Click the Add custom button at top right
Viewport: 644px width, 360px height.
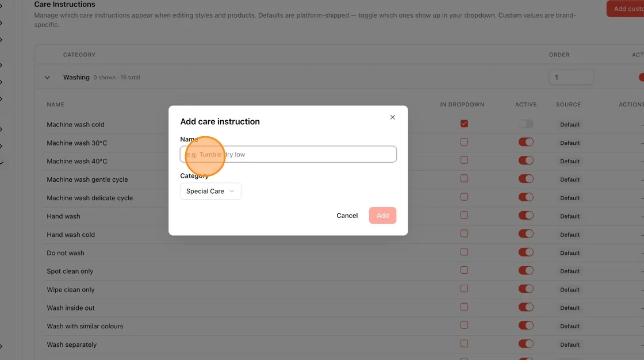(x=626, y=9)
